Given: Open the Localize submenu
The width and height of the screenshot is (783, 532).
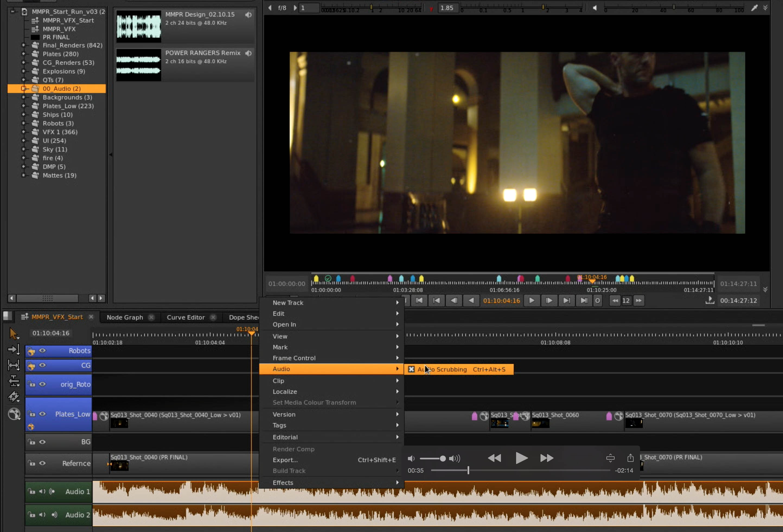Looking at the screenshot, I should (331, 392).
